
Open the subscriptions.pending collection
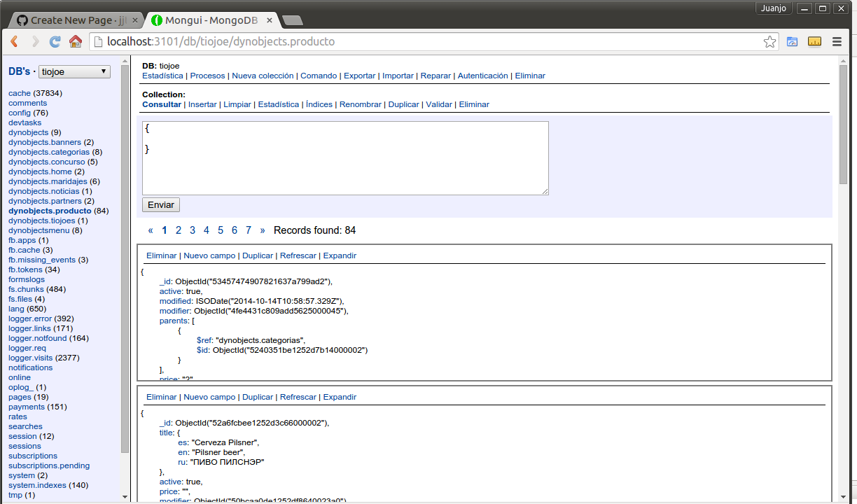[49, 465]
